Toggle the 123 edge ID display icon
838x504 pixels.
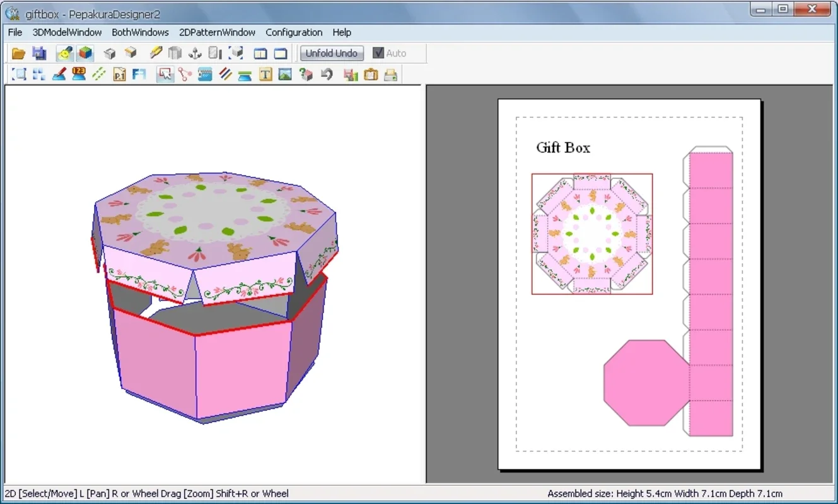[x=79, y=74]
